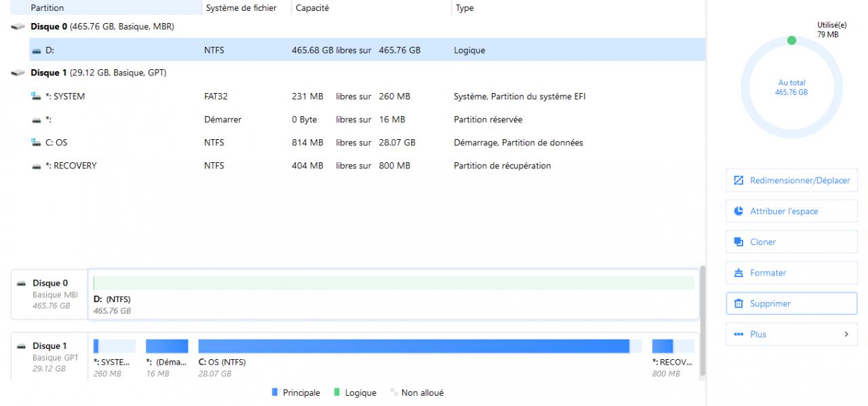Click the *: RECOV... 800 MB block in map
The height and width of the screenshot is (406, 868).
tap(673, 358)
